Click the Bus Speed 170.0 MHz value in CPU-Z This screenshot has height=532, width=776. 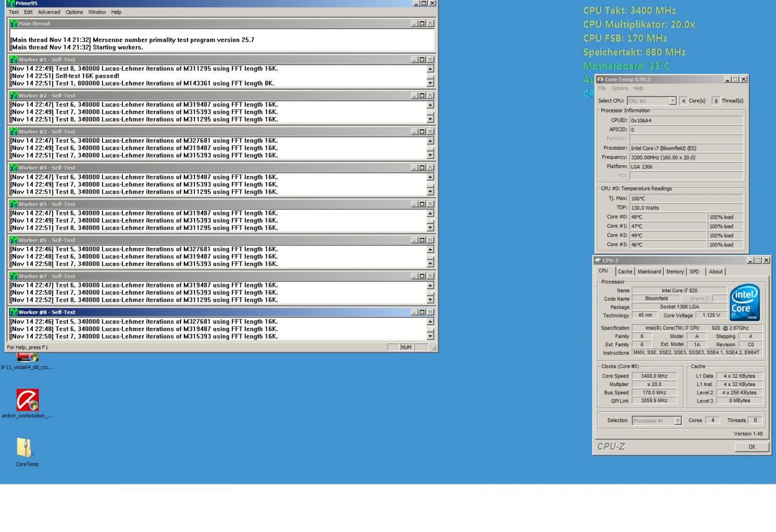click(x=654, y=393)
